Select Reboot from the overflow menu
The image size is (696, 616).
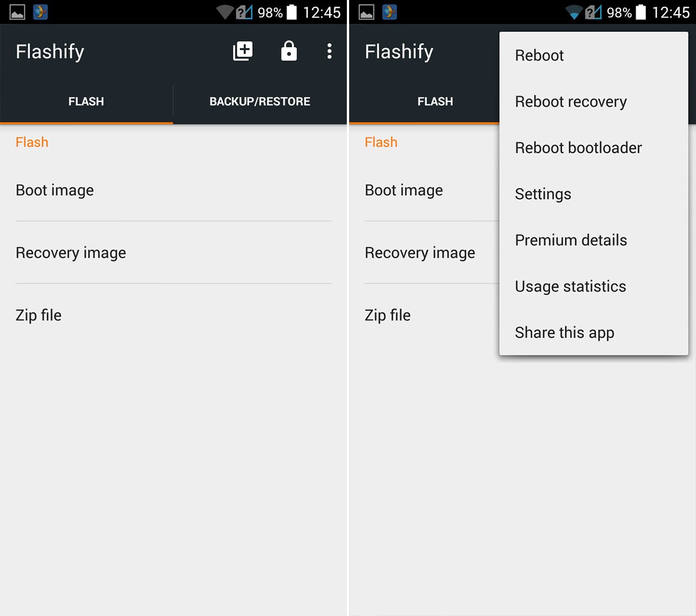click(594, 55)
